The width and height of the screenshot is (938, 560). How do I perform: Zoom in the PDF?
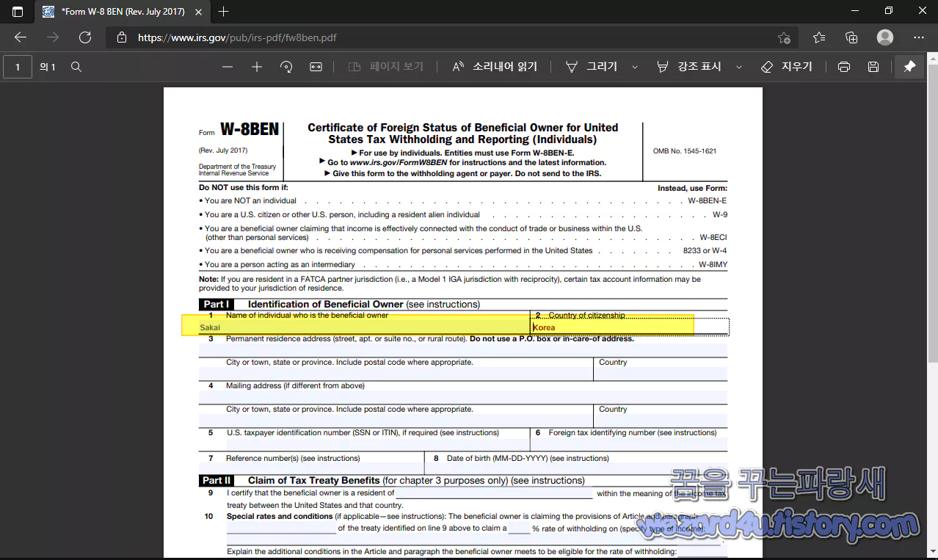(x=257, y=67)
